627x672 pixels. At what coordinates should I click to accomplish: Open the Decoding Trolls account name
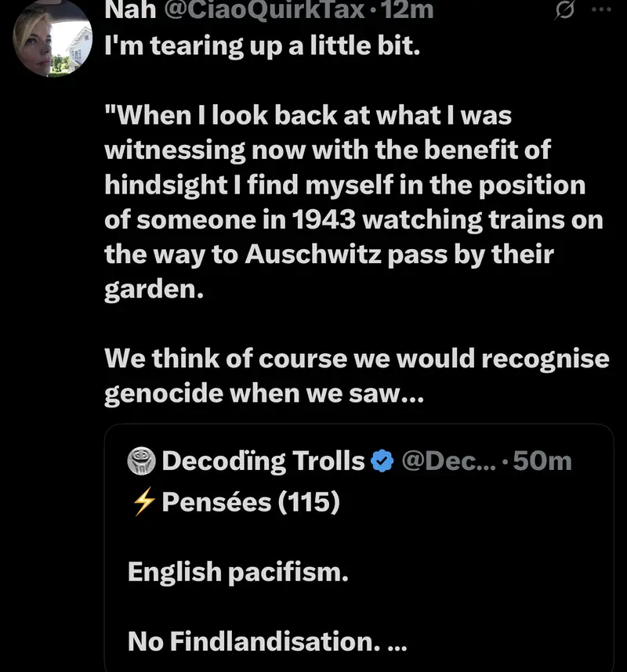(263, 461)
